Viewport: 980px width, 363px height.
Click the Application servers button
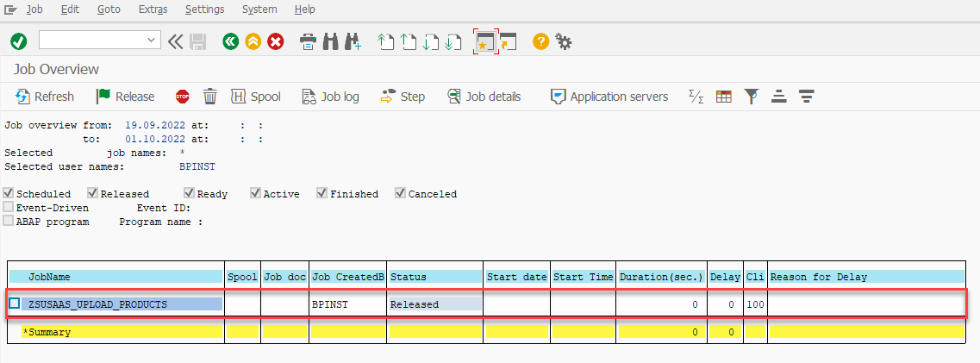[x=609, y=97]
